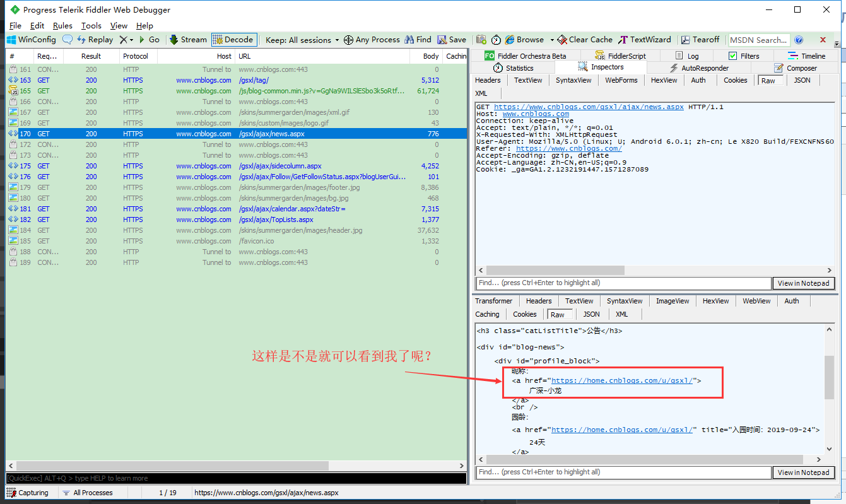Image resolution: width=846 pixels, height=504 pixels.
Task: Click the timer clock toolbar icon
Action: pos(496,40)
